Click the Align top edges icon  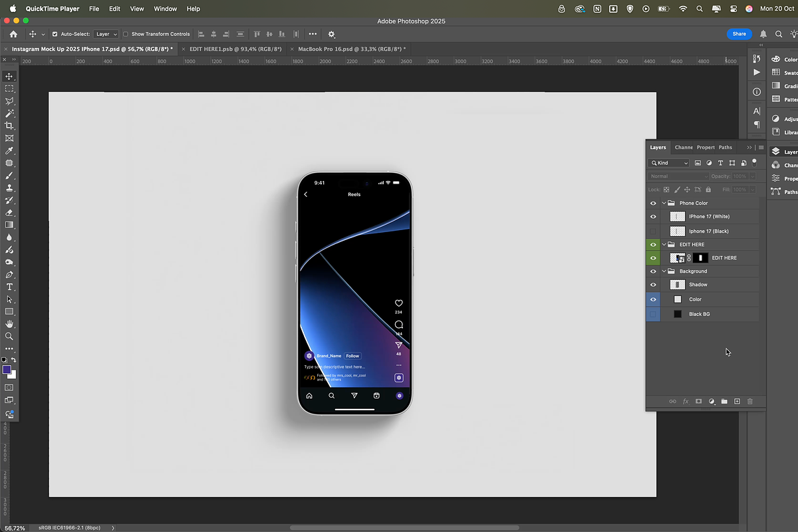257,34
